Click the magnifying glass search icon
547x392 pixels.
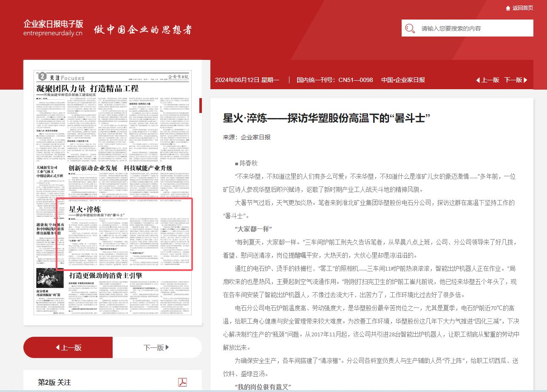[410, 28]
